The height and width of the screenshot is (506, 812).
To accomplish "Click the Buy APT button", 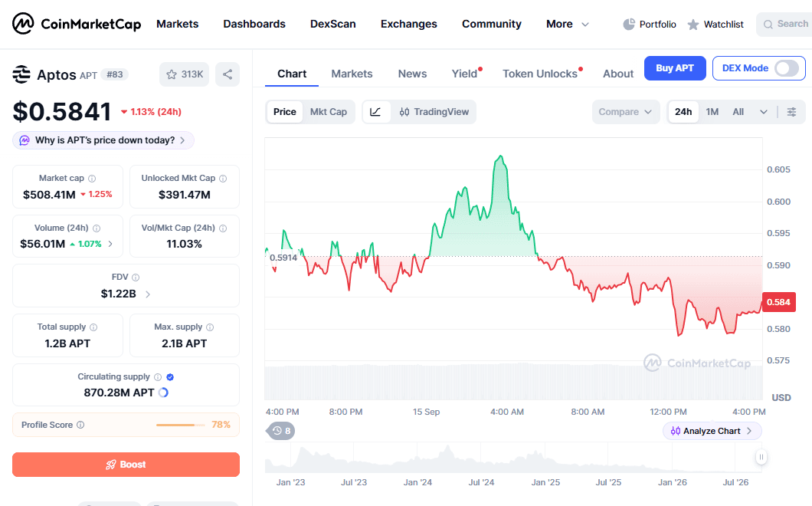I will coord(675,68).
